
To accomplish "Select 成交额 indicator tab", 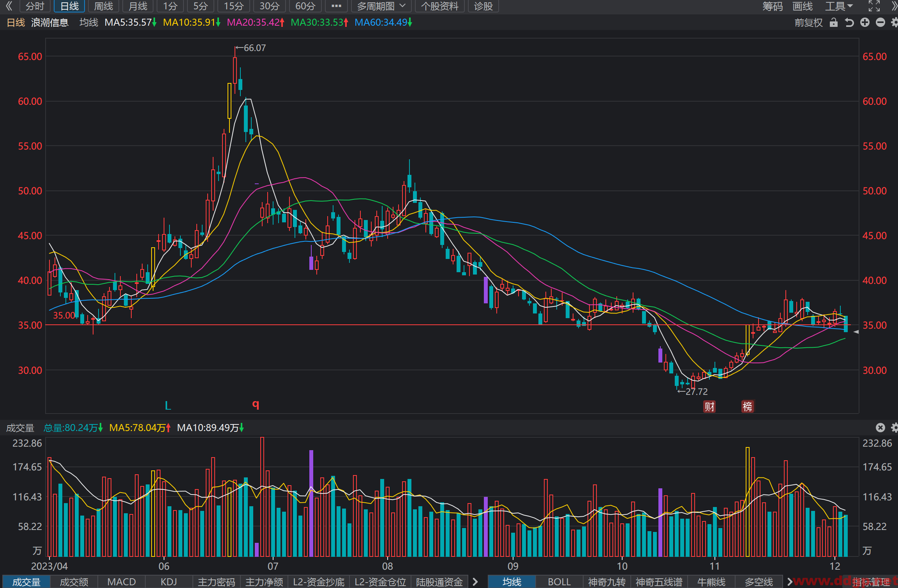I will 74,582.
